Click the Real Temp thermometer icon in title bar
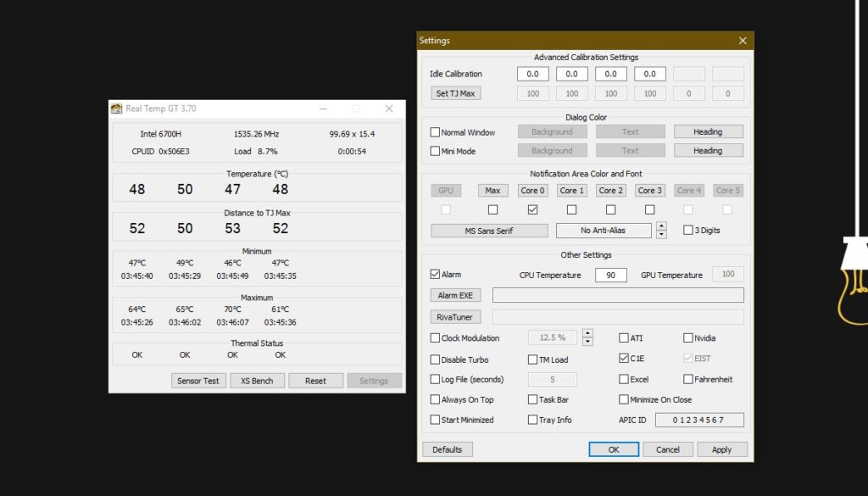This screenshot has height=496, width=868. tap(116, 109)
